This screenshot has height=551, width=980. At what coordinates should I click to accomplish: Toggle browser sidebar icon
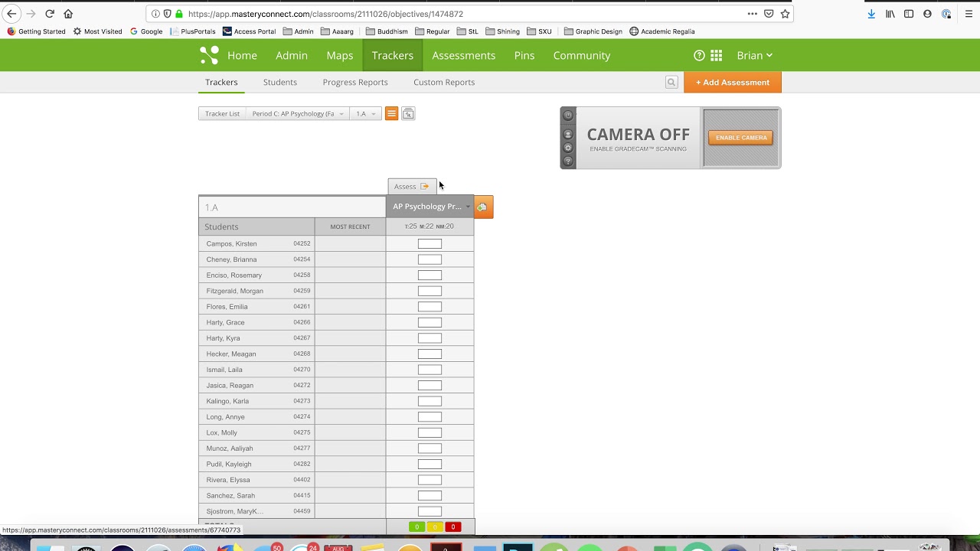pos(909,14)
